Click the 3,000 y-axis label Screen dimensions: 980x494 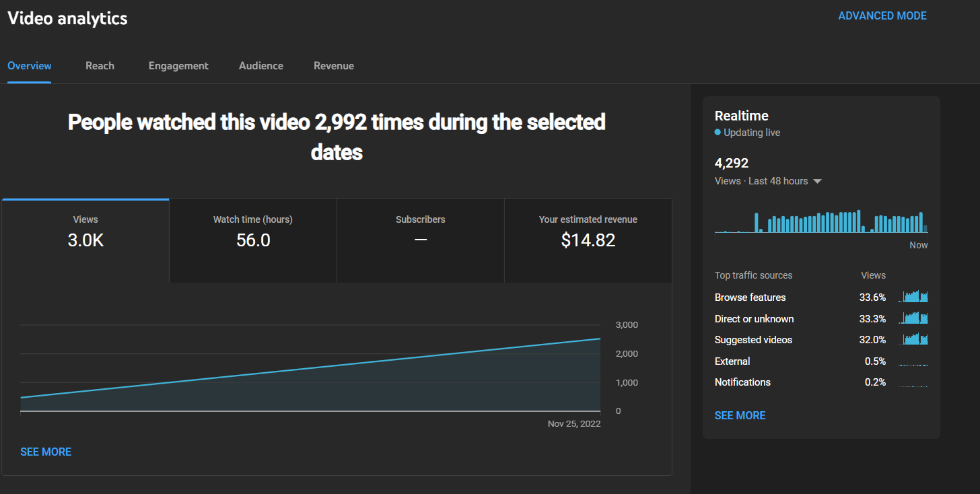coord(627,325)
